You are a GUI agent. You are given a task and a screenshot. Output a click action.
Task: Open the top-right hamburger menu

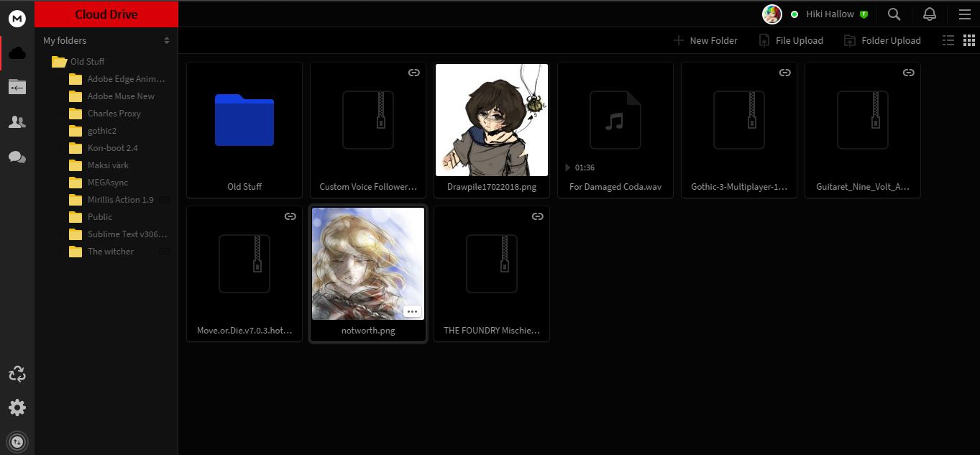[964, 14]
